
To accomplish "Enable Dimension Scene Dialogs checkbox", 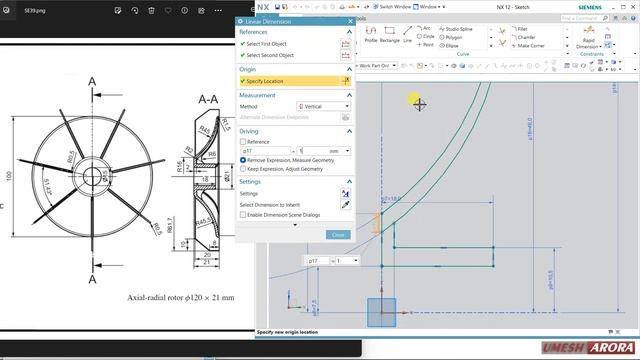I will click(243, 215).
